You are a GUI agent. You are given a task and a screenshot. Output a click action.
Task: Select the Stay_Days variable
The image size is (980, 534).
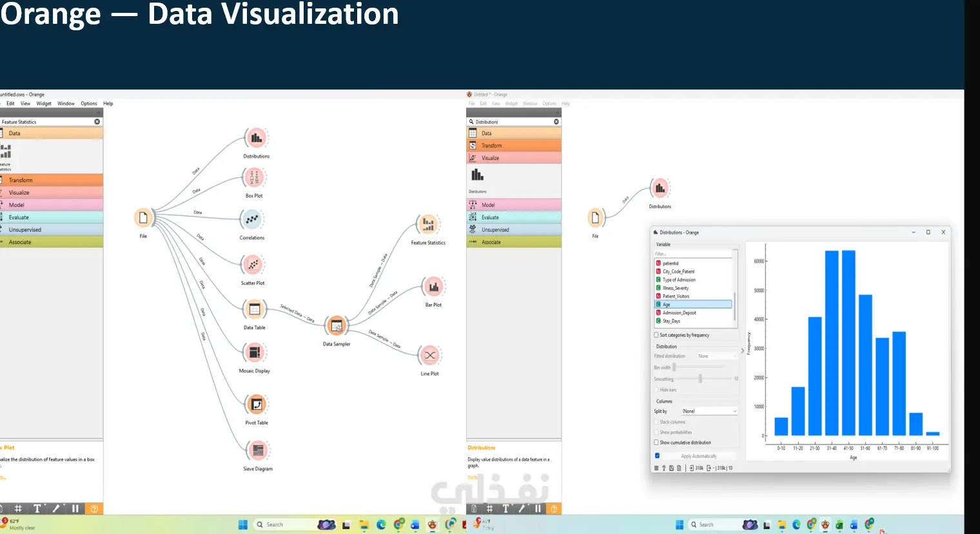click(x=694, y=321)
